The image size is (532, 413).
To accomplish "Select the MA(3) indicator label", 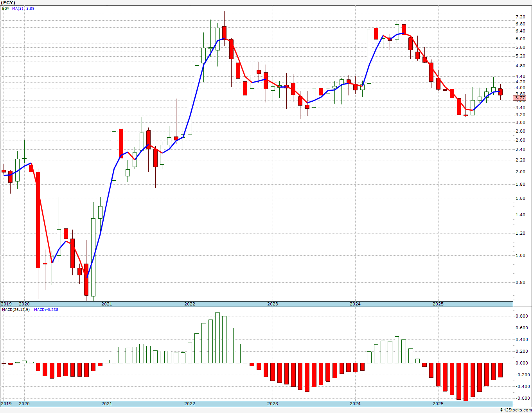I will (x=18, y=8).
